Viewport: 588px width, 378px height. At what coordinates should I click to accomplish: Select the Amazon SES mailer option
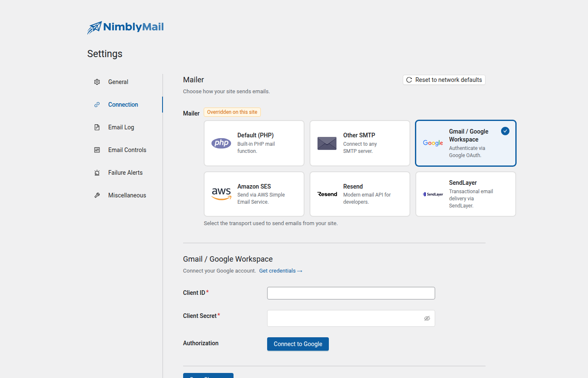pos(254,194)
